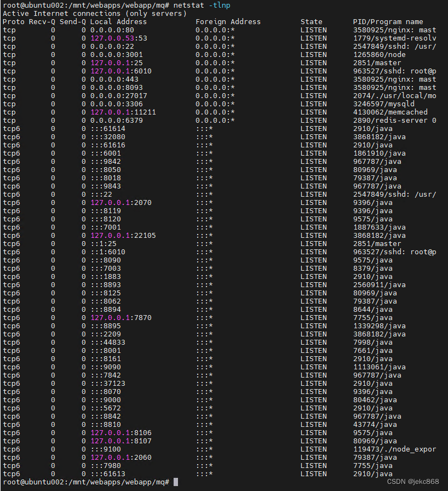Click the tcp6 address :::8119
This screenshot has width=448, height=491.
pos(106,211)
